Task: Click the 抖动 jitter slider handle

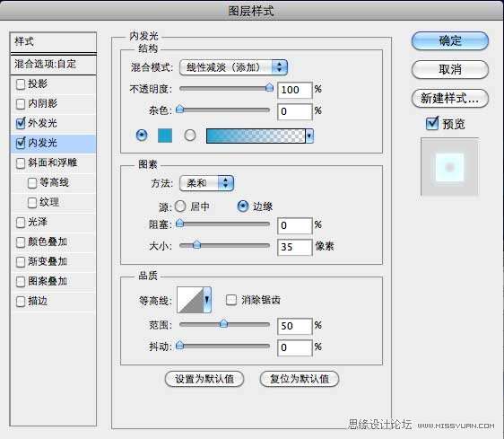Action: coord(180,346)
